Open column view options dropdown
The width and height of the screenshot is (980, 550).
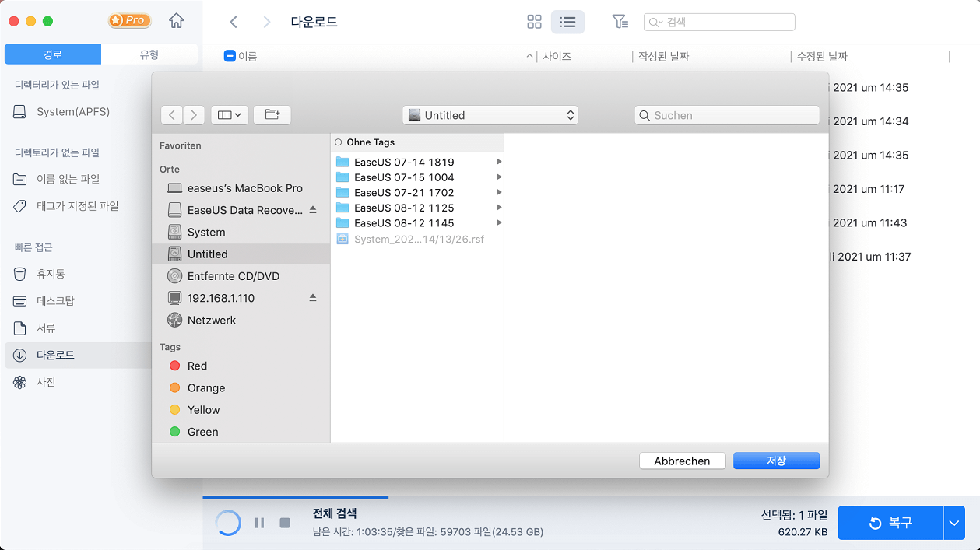(x=229, y=115)
